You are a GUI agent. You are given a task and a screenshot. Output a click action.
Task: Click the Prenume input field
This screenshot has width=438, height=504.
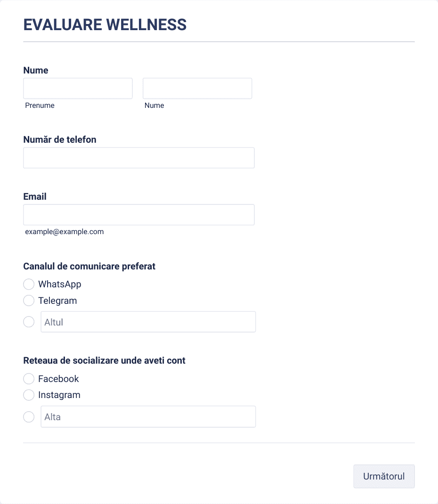(x=78, y=89)
